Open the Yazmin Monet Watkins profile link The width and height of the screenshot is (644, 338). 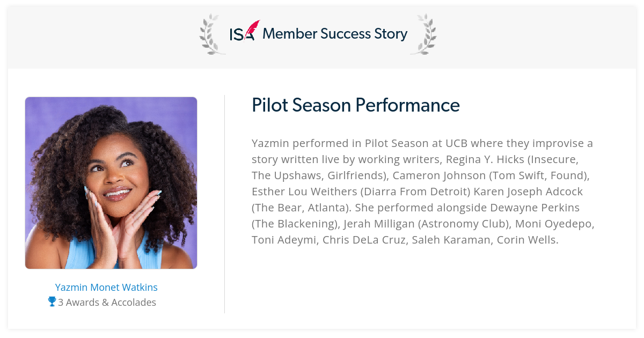coord(106,287)
